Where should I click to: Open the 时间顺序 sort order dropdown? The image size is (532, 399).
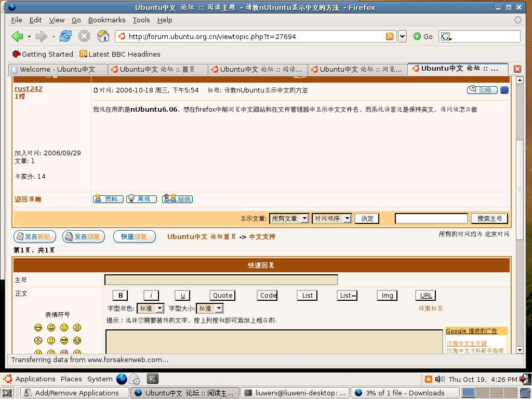tap(332, 219)
